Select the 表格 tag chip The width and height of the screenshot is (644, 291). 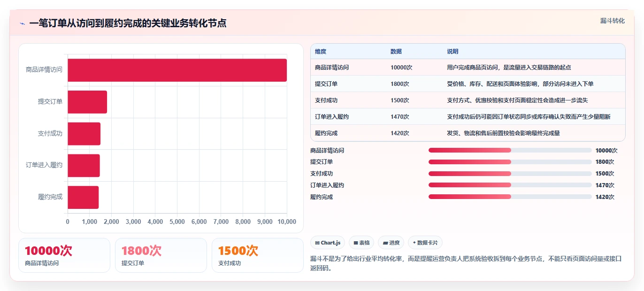361,243
